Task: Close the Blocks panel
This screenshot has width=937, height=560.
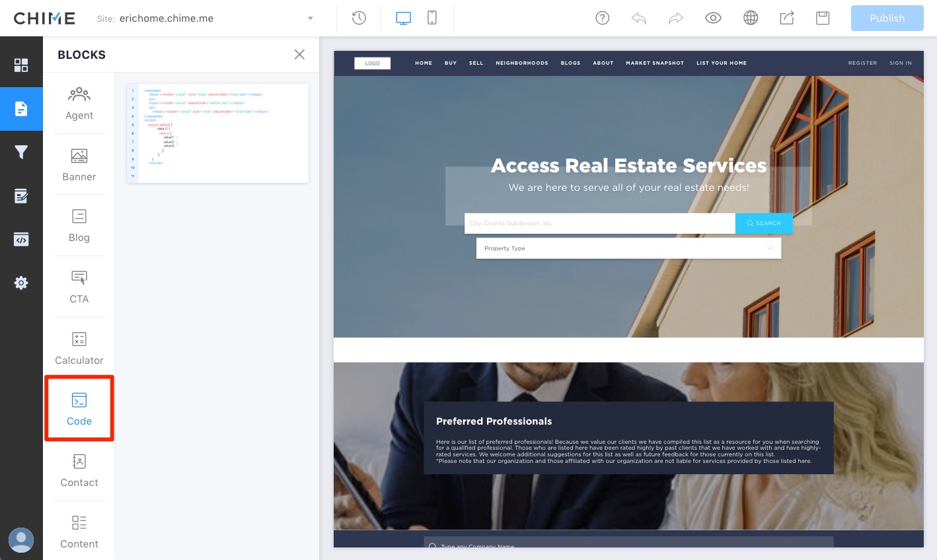Action: pos(299,54)
